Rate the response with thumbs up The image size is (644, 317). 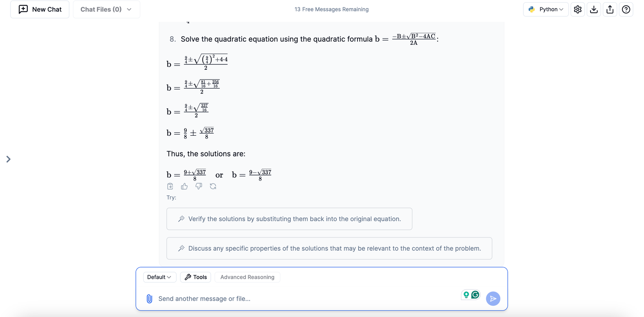point(184,186)
